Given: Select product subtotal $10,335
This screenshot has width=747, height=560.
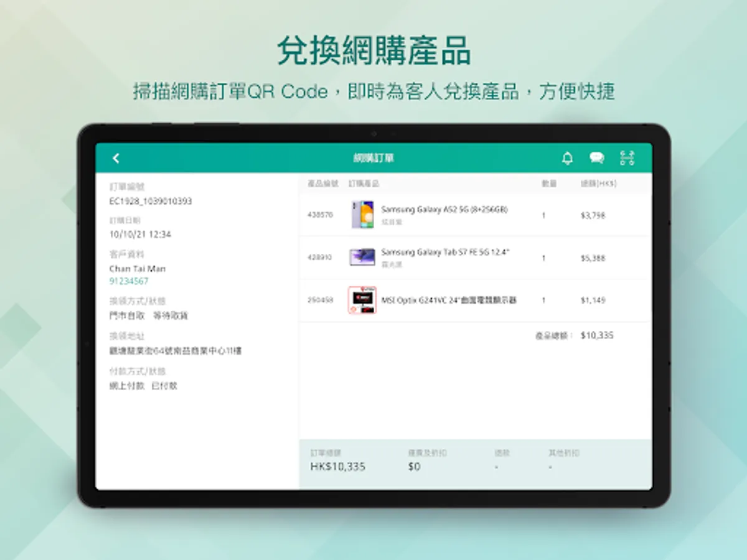Looking at the screenshot, I should tap(597, 335).
